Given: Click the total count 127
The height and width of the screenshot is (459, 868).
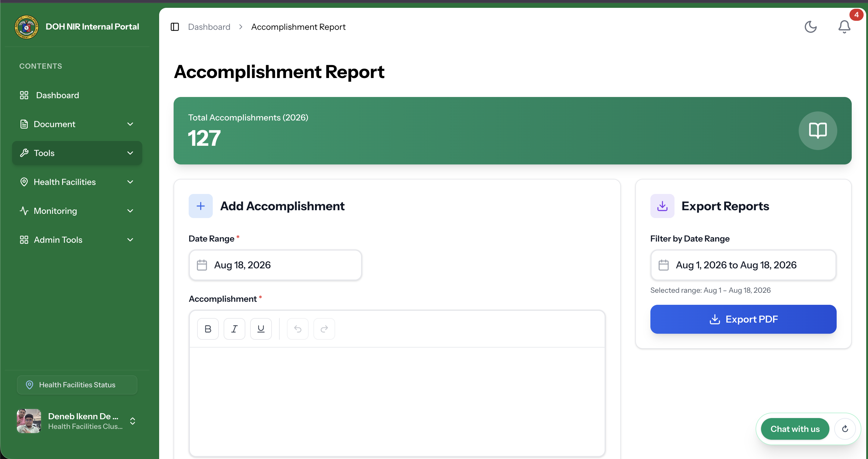Looking at the screenshot, I should coord(204,139).
